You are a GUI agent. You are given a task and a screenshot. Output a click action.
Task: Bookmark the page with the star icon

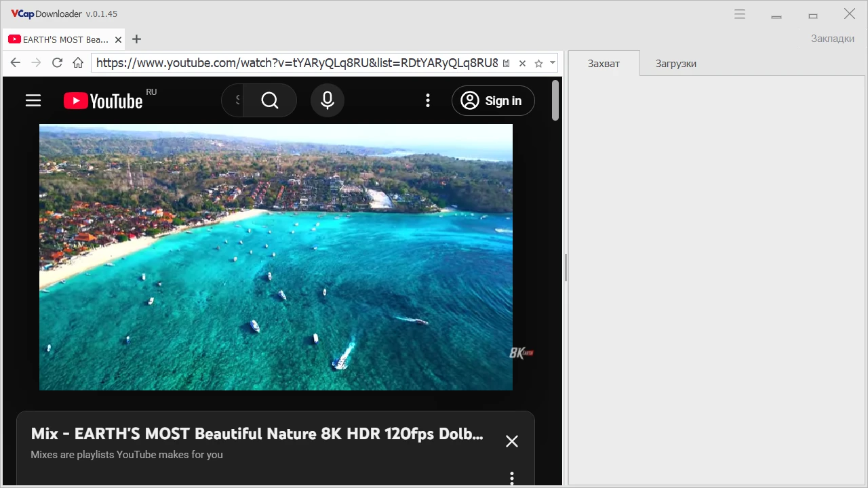(538, 63)
